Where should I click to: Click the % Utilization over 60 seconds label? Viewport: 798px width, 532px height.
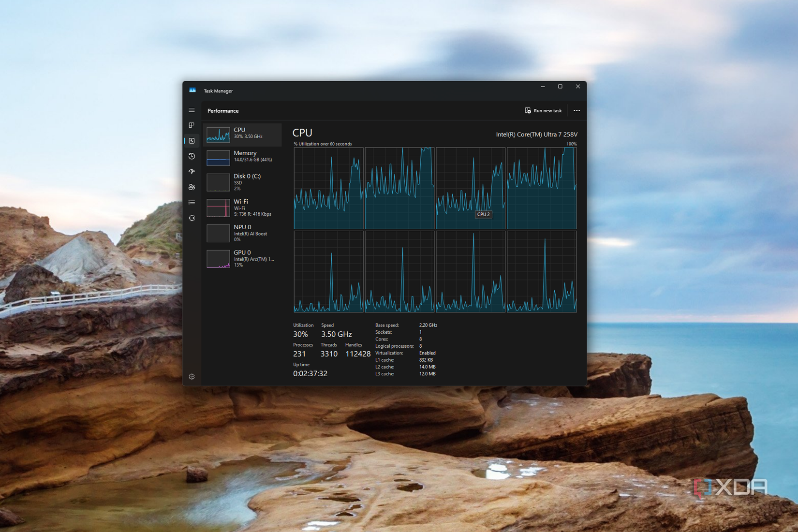[x=323, y=144]
